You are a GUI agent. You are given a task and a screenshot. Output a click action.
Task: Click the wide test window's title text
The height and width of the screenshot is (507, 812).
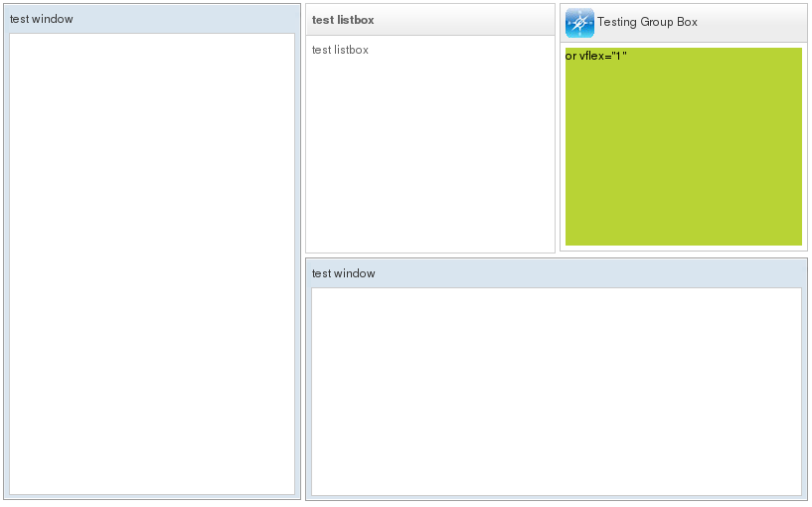tap(343, 273)
